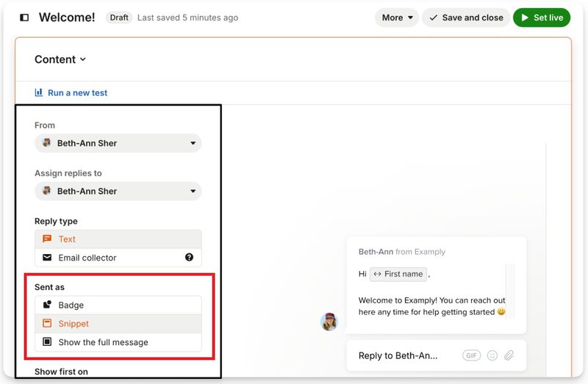
Task: Expand the Content section heading
Action: click(60, 59)
